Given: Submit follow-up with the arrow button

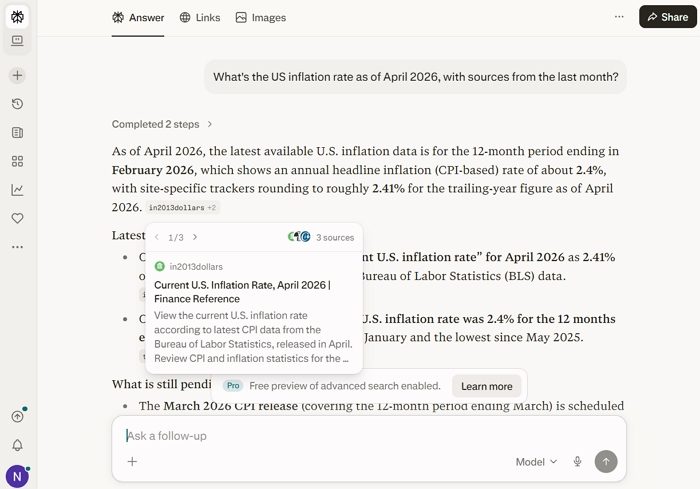Looking at the screenshot, I should pos(605,461).
